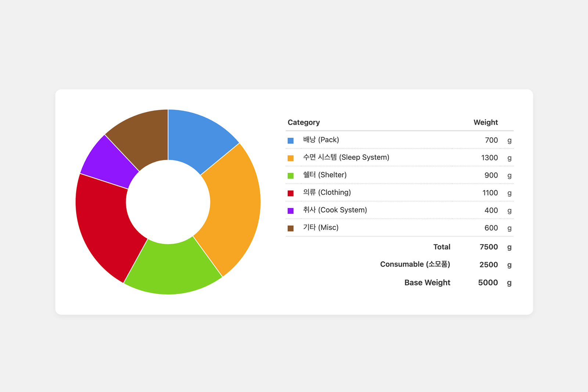Click the brown Misc color swatch
This screenshot has width=588, height=392.
[290, 229]
